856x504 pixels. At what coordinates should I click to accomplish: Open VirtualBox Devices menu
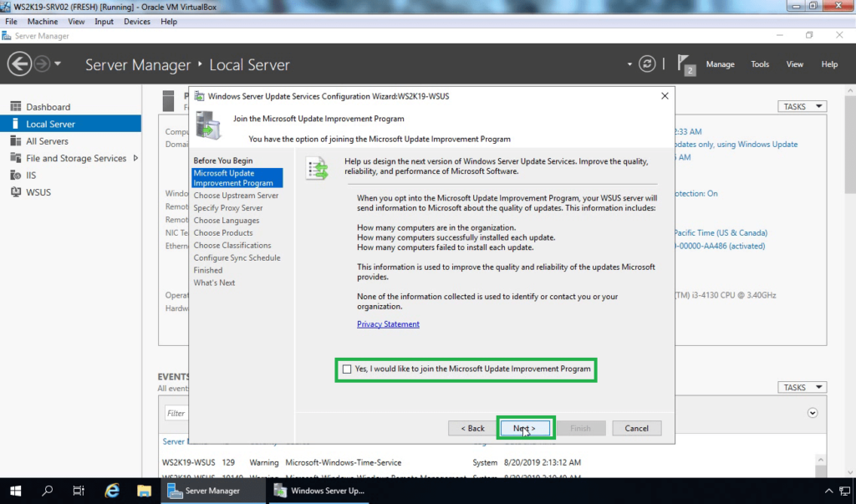coord(136,21)
